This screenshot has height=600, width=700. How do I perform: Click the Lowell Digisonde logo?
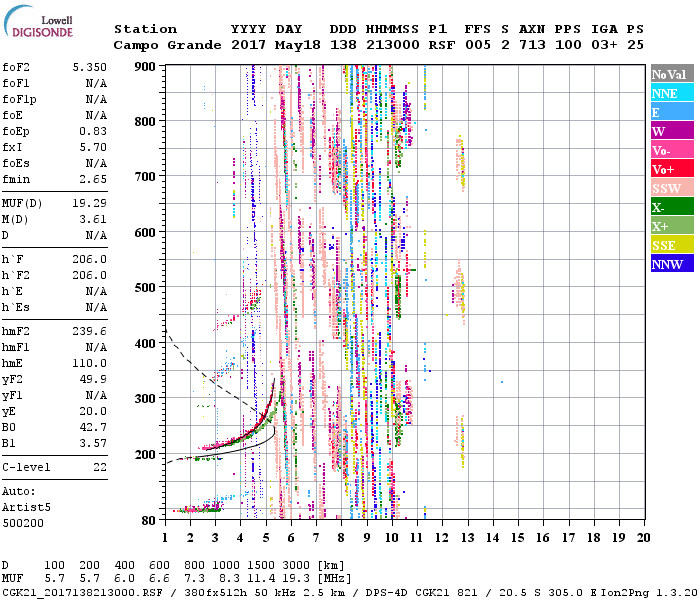click(x=38, y=22)
